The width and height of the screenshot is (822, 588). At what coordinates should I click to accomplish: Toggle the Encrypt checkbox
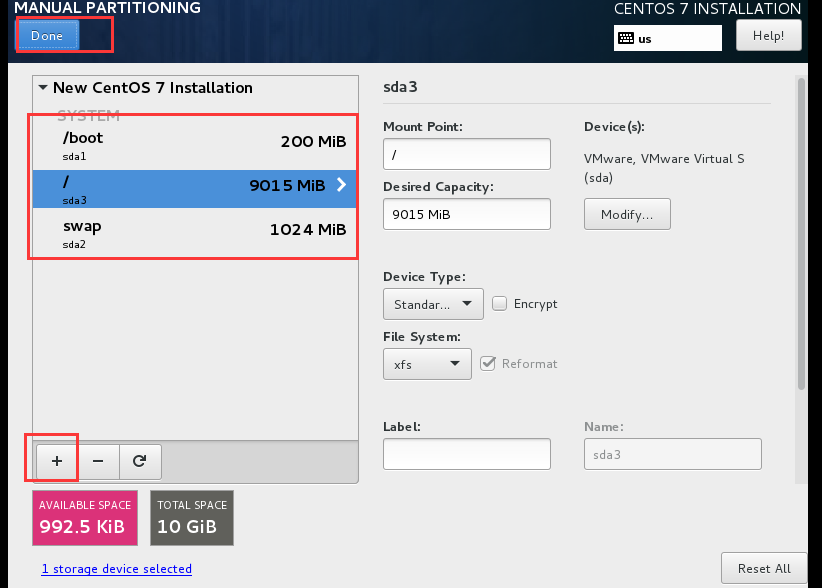pyautogui.click(x=499, y=303)
